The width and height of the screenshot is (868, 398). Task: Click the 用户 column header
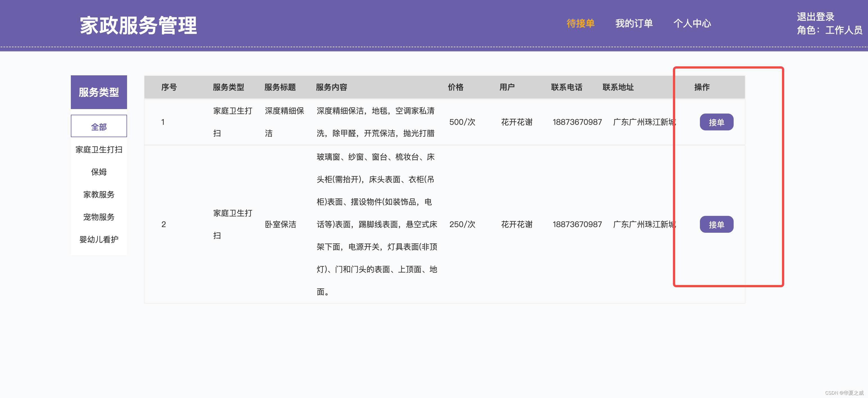pyautogui.click(x=507, y=87)
